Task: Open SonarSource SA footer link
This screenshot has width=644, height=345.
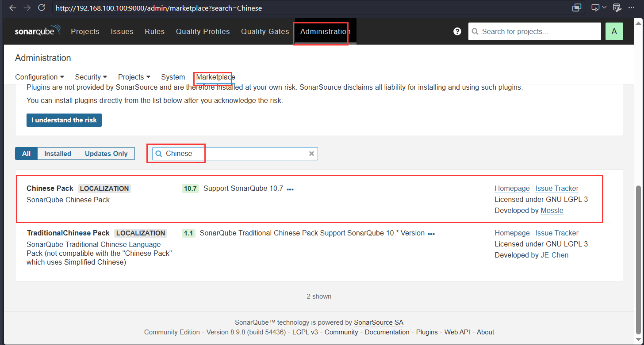Action: tap(379, 322)
